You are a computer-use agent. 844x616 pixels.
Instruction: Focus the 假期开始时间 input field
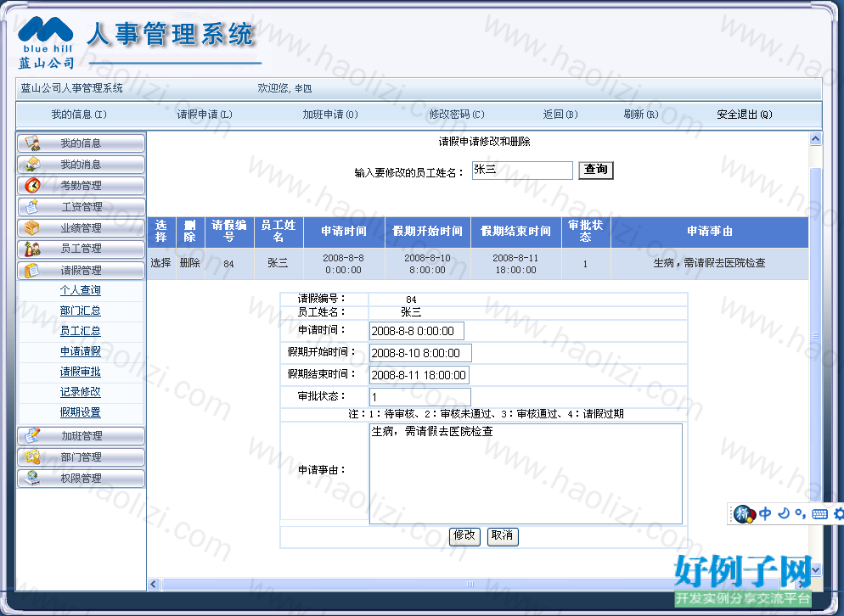[420, 353]
